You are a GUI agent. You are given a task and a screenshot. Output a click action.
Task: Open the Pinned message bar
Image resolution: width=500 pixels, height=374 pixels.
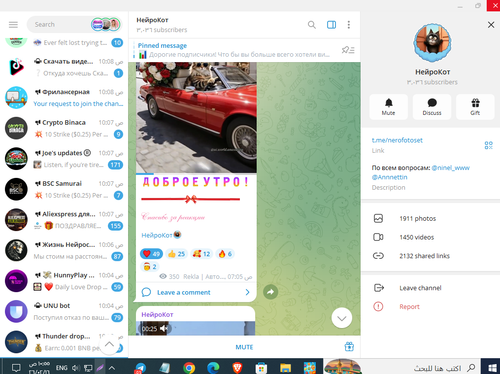(x=233, y=50)
